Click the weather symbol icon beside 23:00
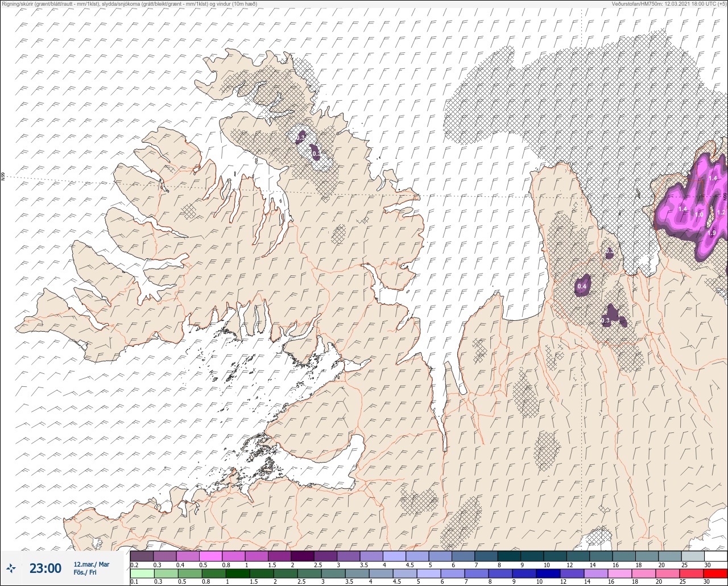Image resolution: width=728 pixels, height=586 pixels. pos(11,568)
